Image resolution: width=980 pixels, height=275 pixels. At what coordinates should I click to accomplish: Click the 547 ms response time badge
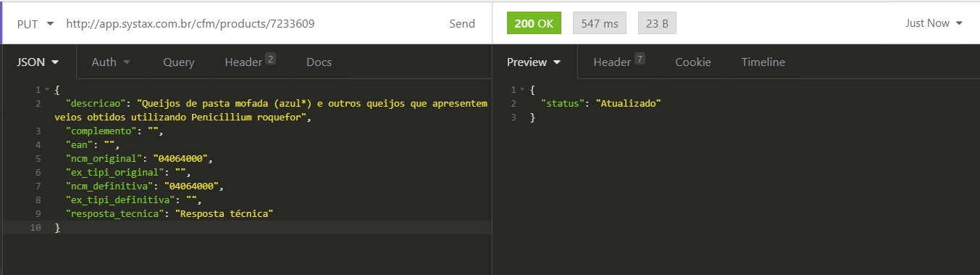pyautogui.click(x=600, y=23)
